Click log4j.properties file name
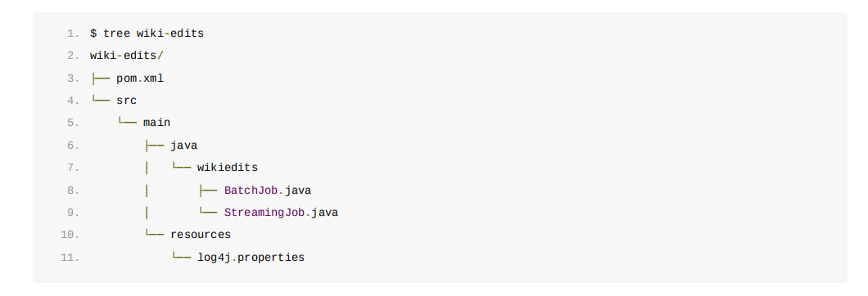The height and width of the screenshot is (296, 868). pyautogui.click(x=251, y=258)
